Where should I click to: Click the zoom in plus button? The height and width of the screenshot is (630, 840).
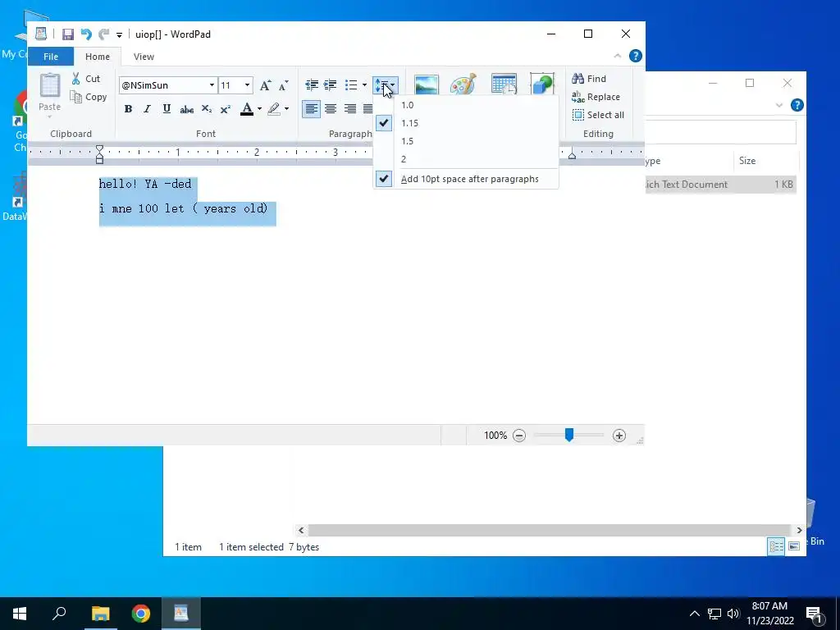(x=619, y=436)
